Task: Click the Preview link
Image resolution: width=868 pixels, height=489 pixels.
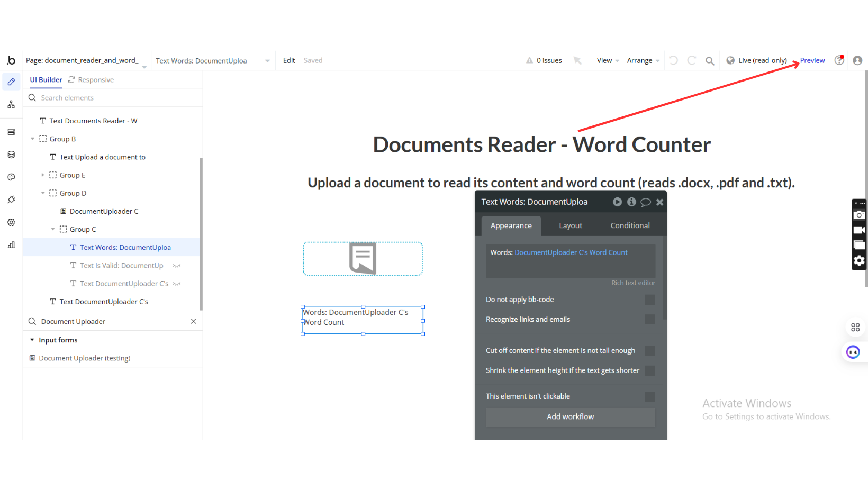Action: [x=812, y=60]
